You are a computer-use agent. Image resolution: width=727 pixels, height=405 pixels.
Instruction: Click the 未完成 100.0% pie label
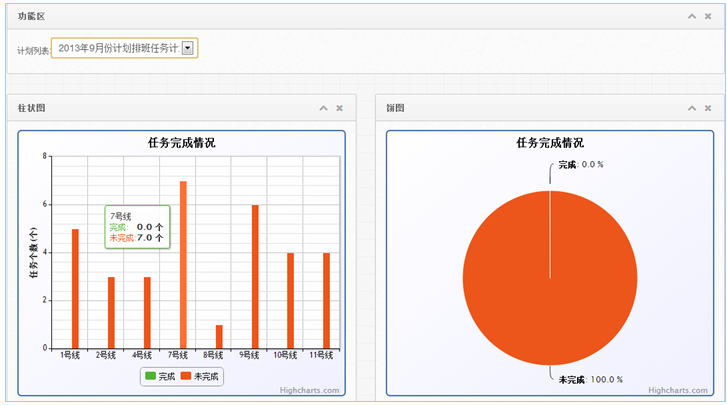click(x=590, y=379)
